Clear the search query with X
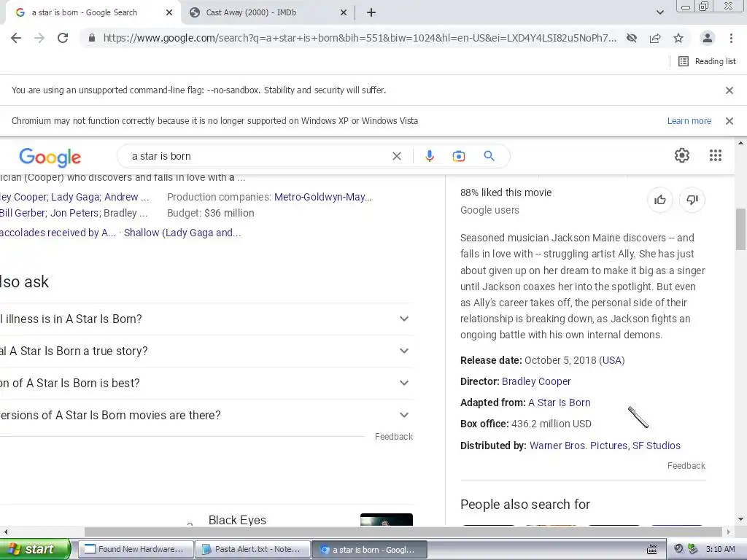The width and height of the screenshot is (747, 560). click(x=396, y=156)
